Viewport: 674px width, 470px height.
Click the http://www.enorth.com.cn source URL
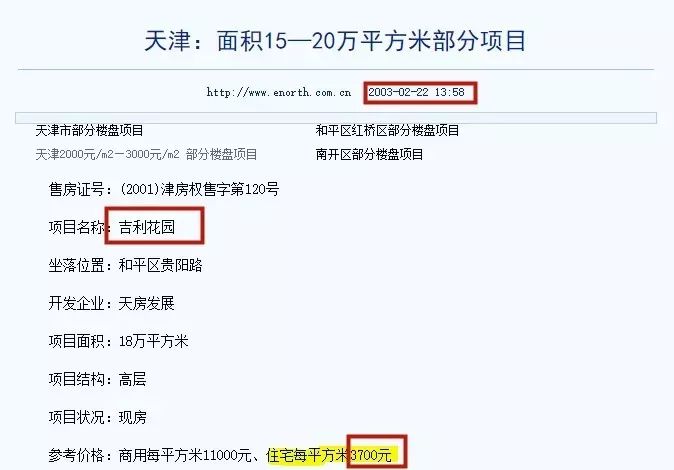click(279, 92)
